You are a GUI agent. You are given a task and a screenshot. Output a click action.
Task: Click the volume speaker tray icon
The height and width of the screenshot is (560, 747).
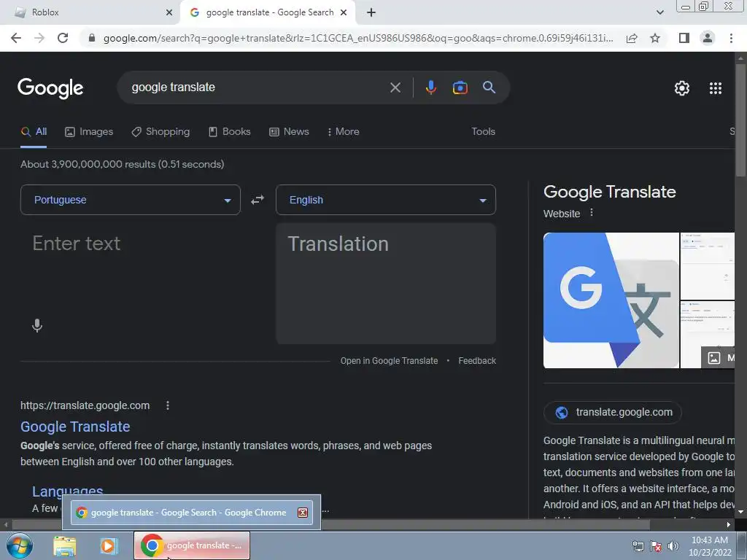pos(673,546)
